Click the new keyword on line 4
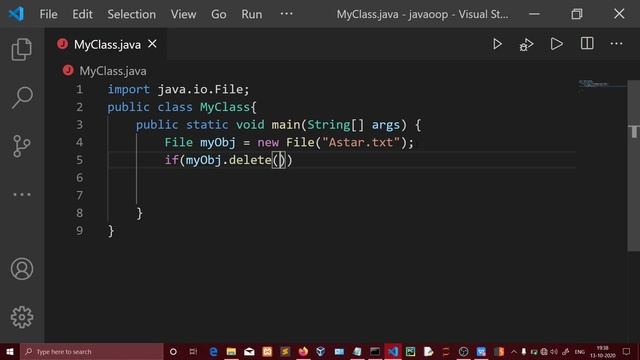This screenshot has width=640, height=360. [268, 143]
